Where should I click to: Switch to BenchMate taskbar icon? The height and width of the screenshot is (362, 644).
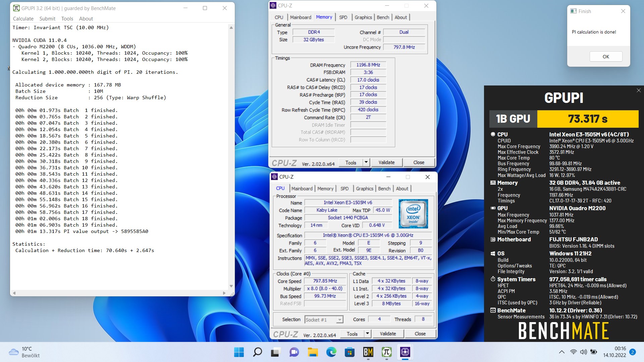[x=368, y=352]
